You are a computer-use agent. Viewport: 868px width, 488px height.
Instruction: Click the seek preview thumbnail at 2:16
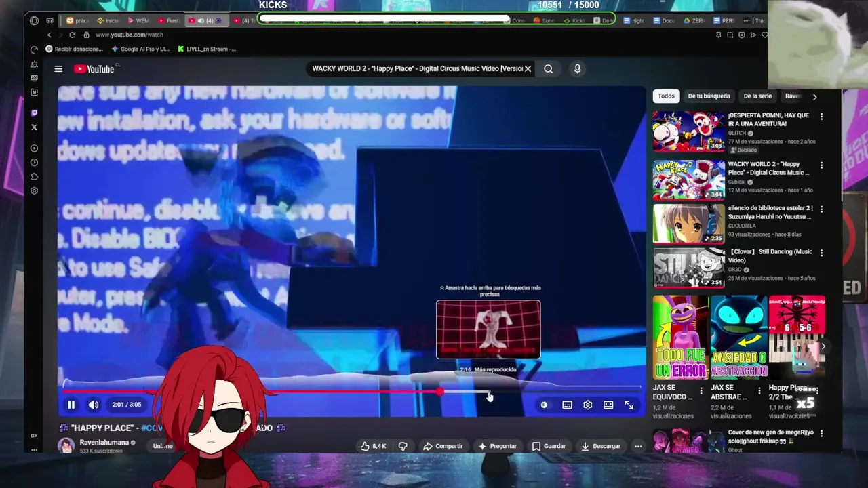tap(488, 329)
